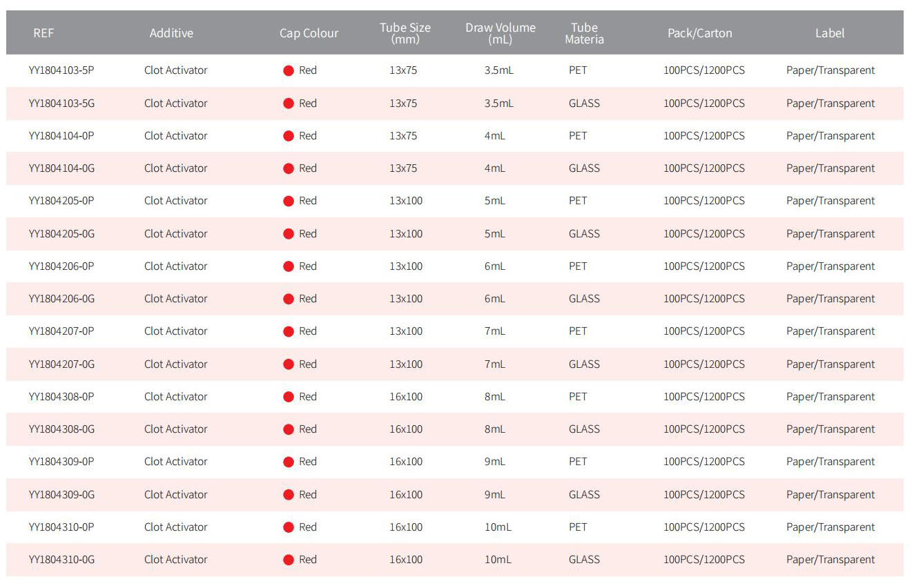Click Red cap label in YY1804308-0P row
Image resolution: width=914 pixels, height=588 pixels.
[308, 397]
